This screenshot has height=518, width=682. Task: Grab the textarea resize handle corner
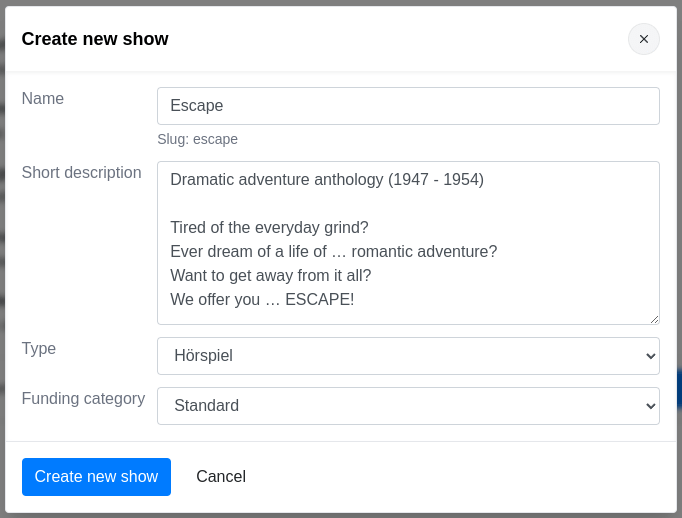(x=654, y=319)
